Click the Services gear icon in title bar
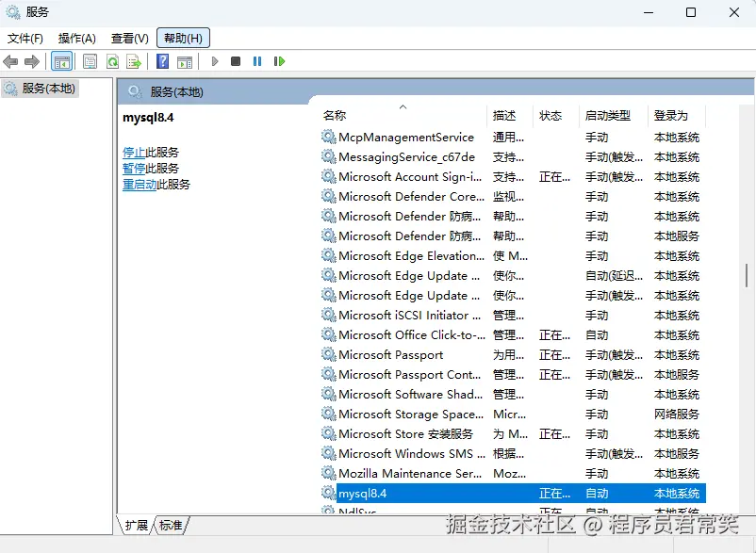 pos(12,12)
